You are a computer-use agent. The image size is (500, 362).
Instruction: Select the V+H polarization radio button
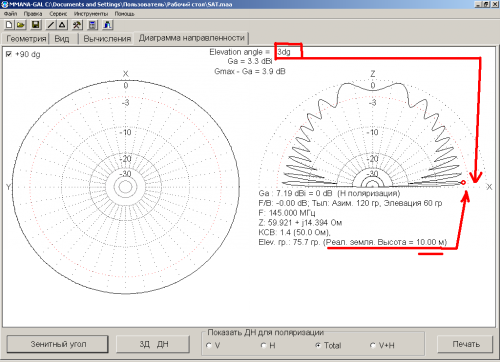tap(373, 345)
